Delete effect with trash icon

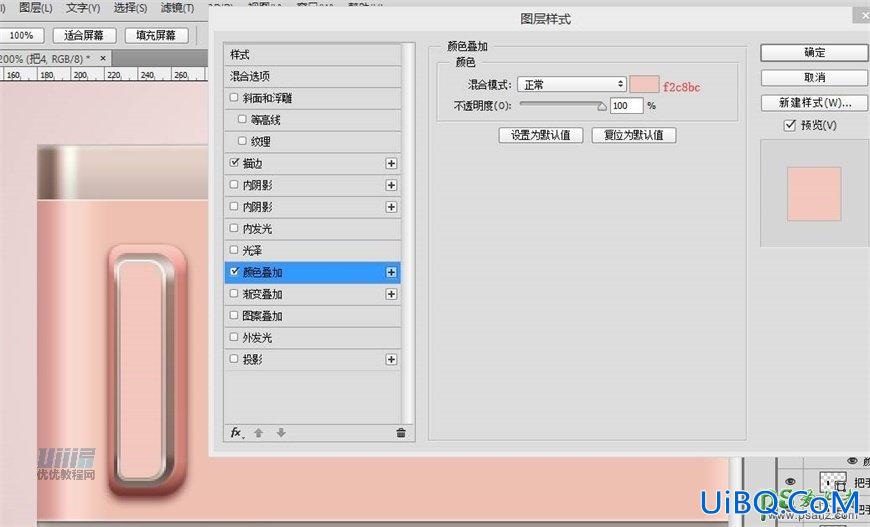coord(401,433)
